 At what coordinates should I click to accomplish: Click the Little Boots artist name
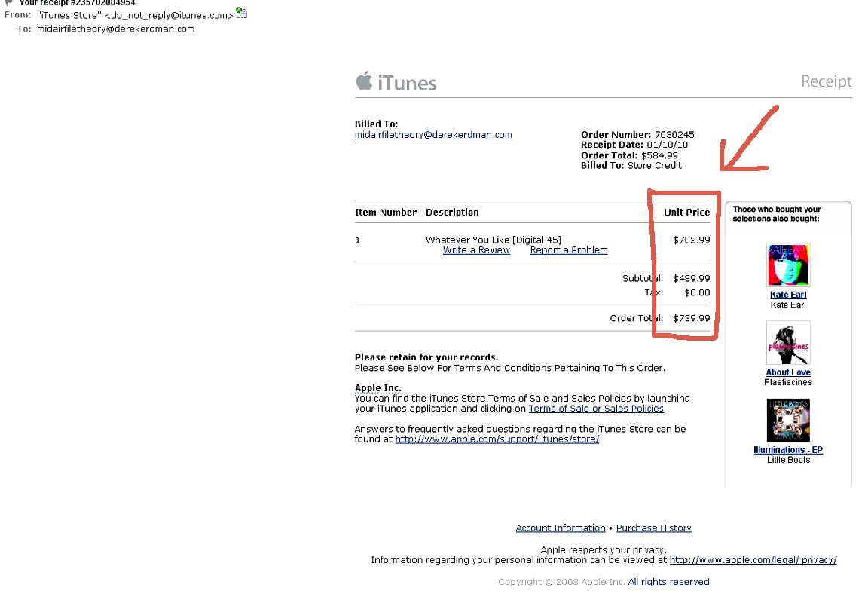click(x=787, y=460)
